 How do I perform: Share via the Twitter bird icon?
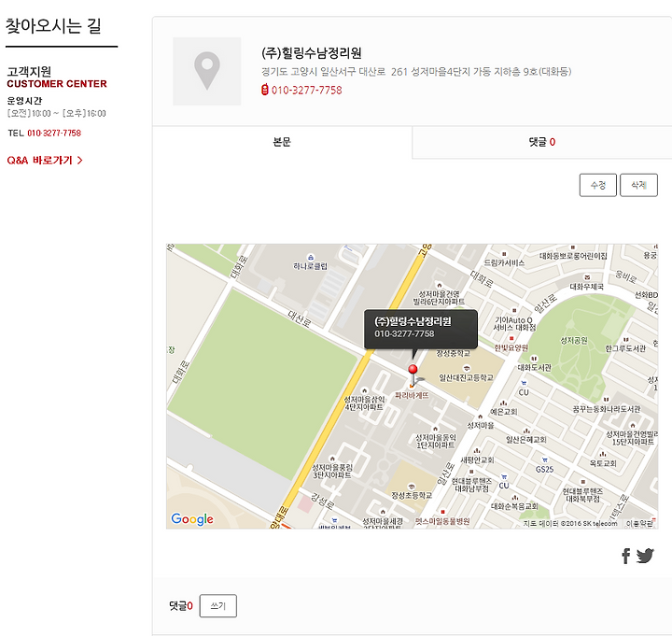(x=645, y=556)
